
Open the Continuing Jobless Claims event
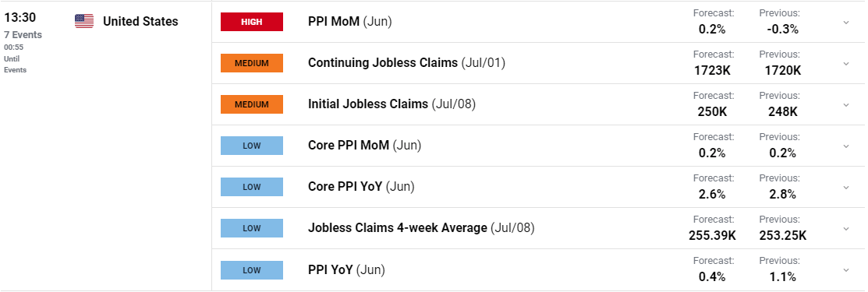pyautogui.click(x=407, y=63)
